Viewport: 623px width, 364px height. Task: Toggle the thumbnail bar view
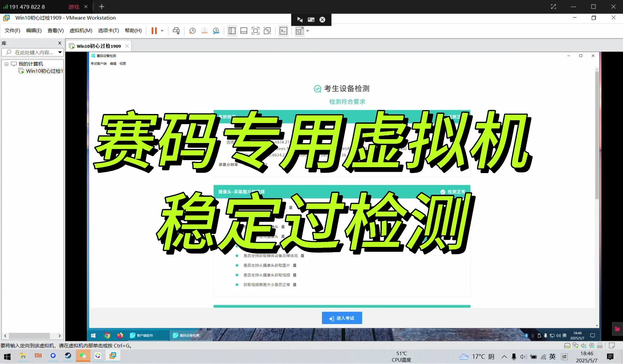click(244, 31)
